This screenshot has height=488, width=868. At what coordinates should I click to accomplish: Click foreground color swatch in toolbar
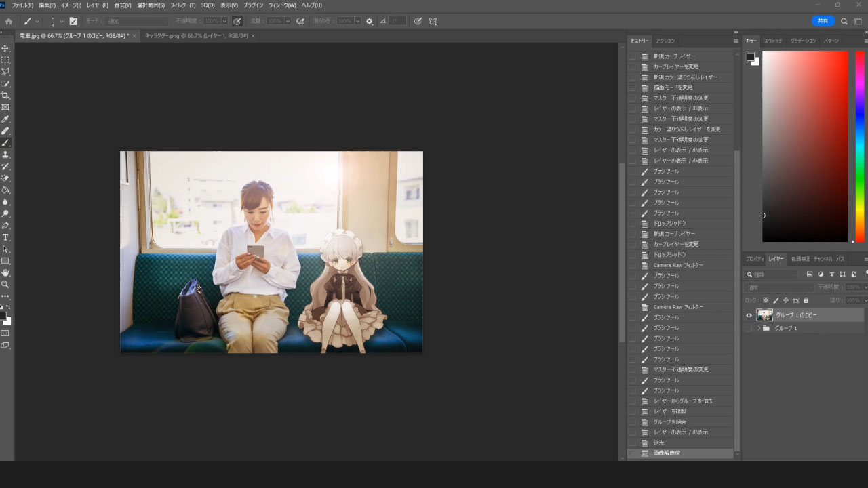click(3, 316)
